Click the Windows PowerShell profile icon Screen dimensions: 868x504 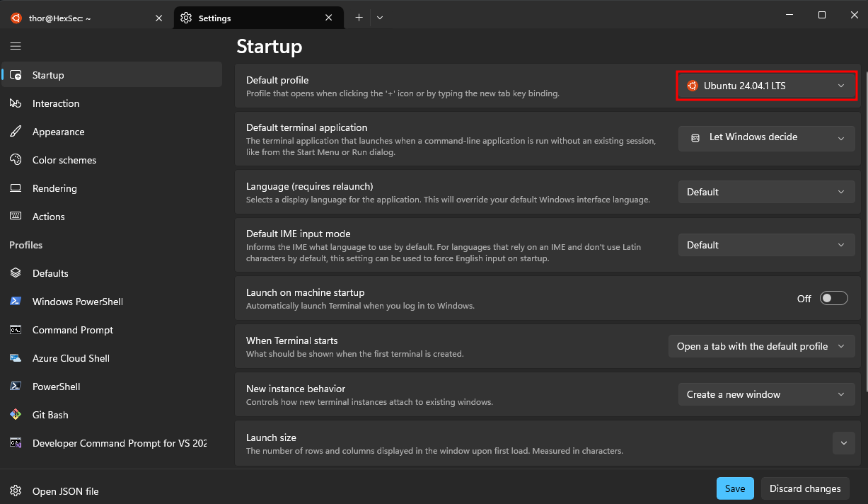click(x=16, y=302)
